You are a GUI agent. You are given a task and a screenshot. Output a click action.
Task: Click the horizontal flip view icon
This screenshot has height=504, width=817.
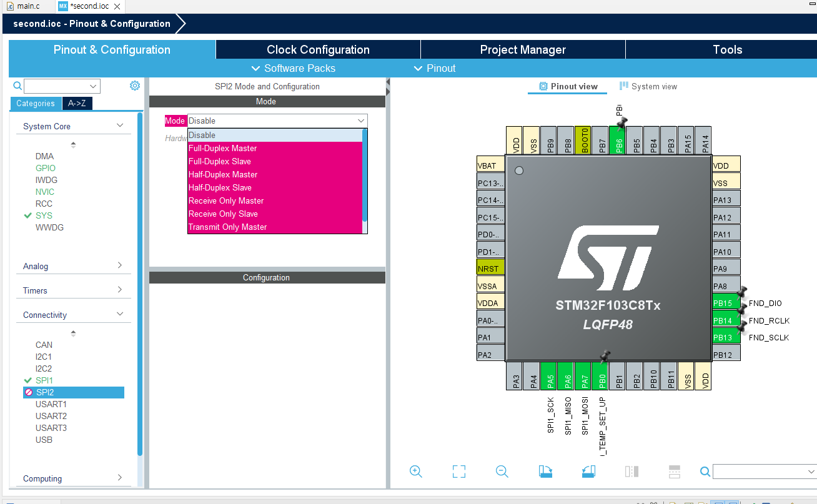point(631,472)
